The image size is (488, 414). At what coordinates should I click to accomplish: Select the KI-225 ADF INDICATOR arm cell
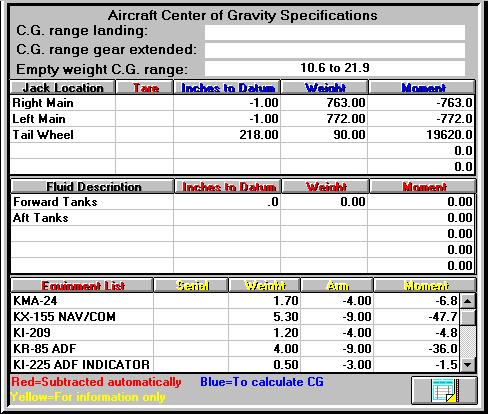click(337, 364)
